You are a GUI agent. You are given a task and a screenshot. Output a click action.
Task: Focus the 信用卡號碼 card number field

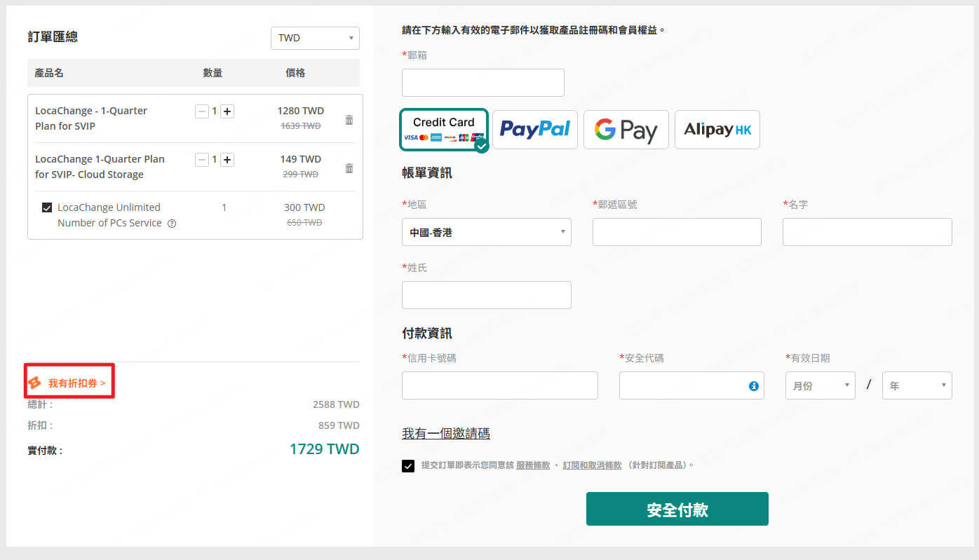pos(500,385)
